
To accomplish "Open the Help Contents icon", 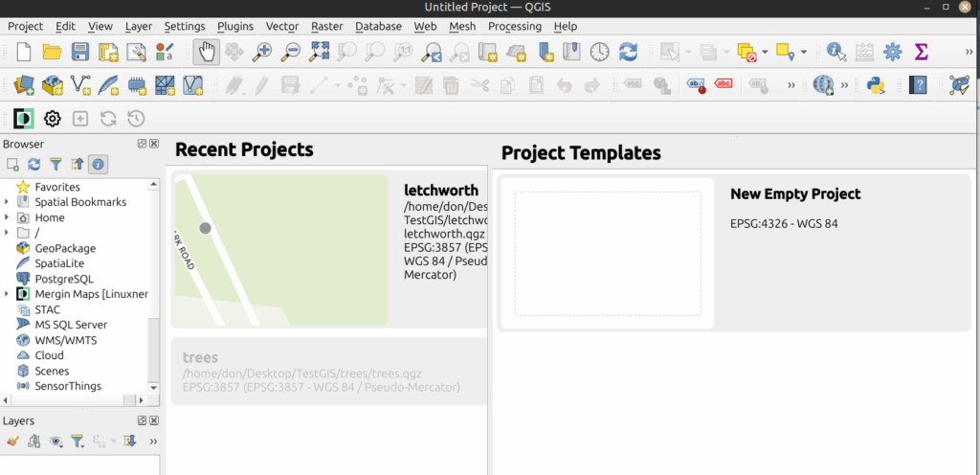I will pos(918,85).
